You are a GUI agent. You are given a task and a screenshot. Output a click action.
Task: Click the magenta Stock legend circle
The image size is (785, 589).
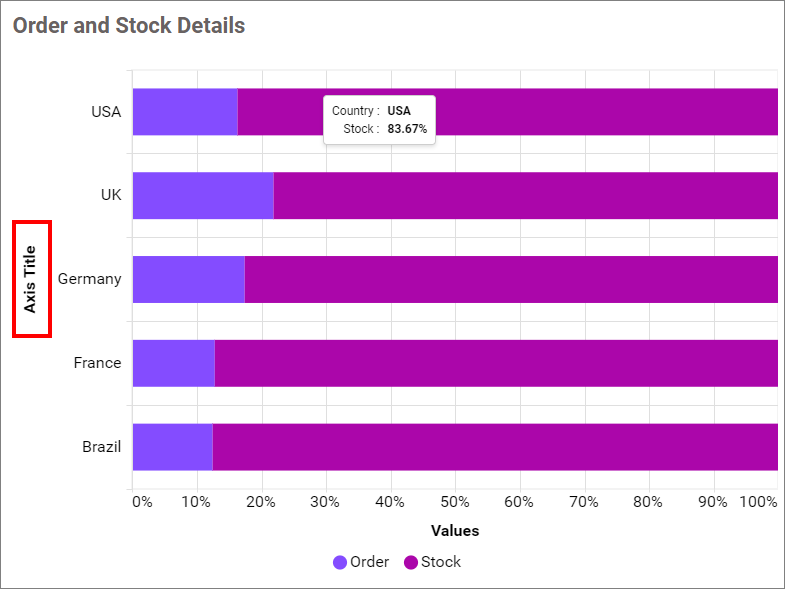[x=411, y=562]
